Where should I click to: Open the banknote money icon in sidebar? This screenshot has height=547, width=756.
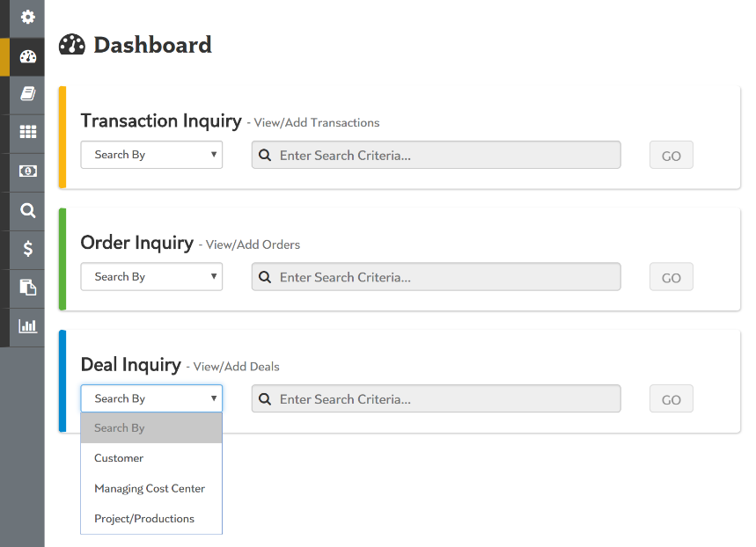coord(28,171)
